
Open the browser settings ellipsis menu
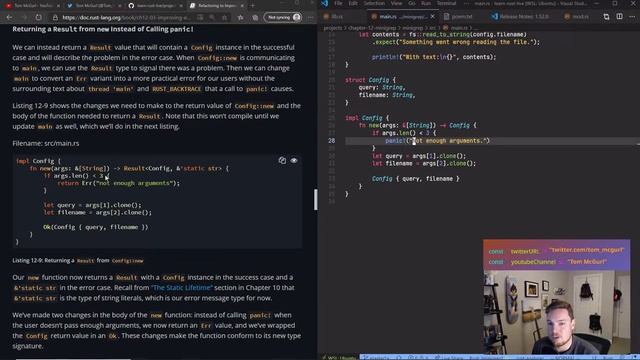(311, 18)
